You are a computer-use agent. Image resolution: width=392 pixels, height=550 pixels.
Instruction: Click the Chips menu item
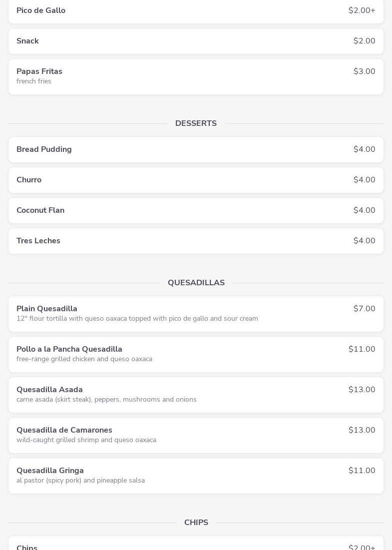(x=196, y=545)
